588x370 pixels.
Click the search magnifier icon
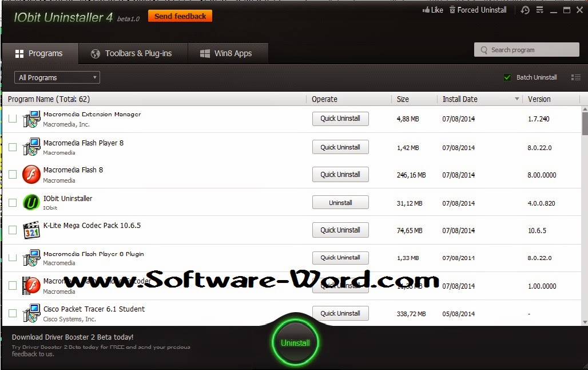tap(484, 50)
